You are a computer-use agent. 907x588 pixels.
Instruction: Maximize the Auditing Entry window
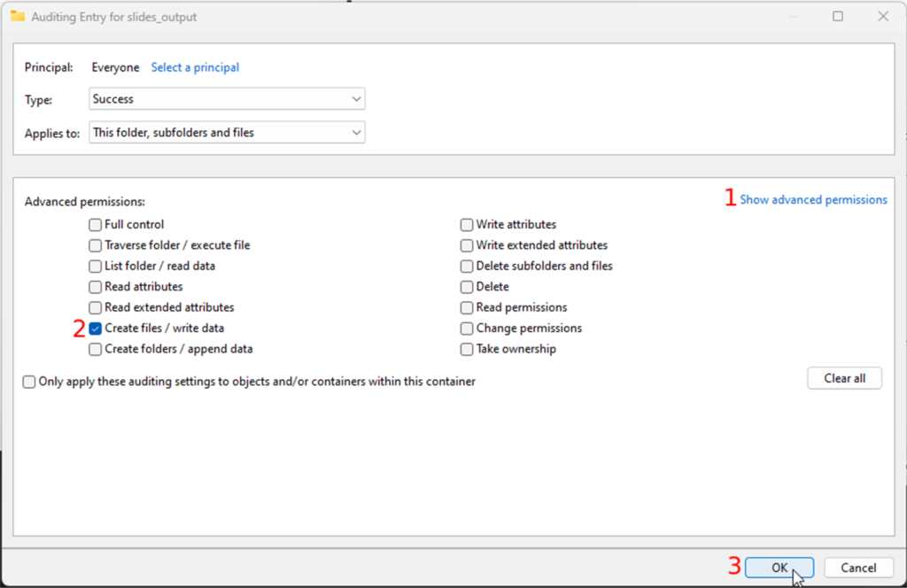coord(838,16)
